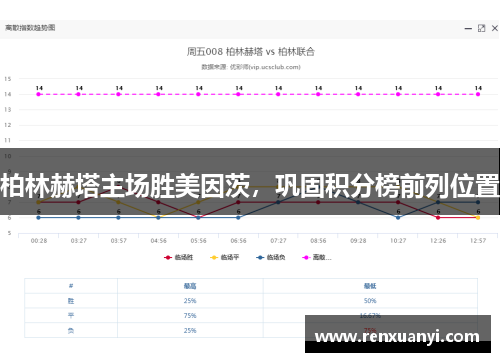
Task: Select the blue data point at 03:27
Action: [x=78, y=218]
